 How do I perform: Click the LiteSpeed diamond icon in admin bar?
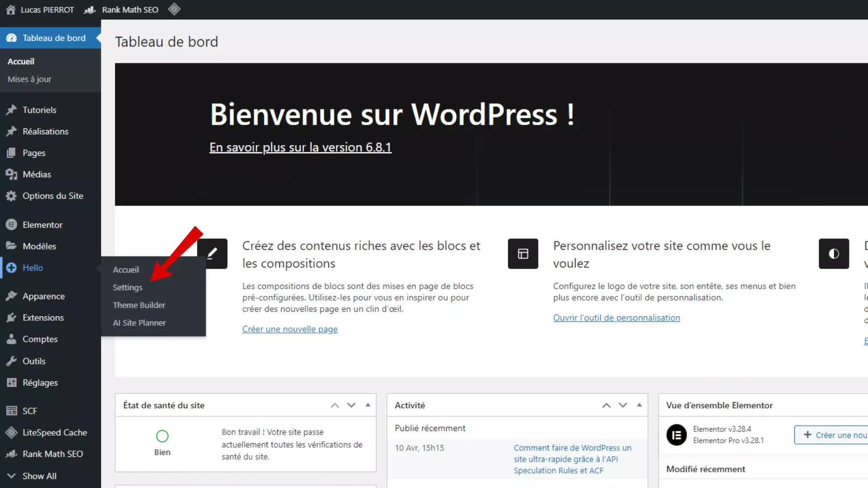174,9
